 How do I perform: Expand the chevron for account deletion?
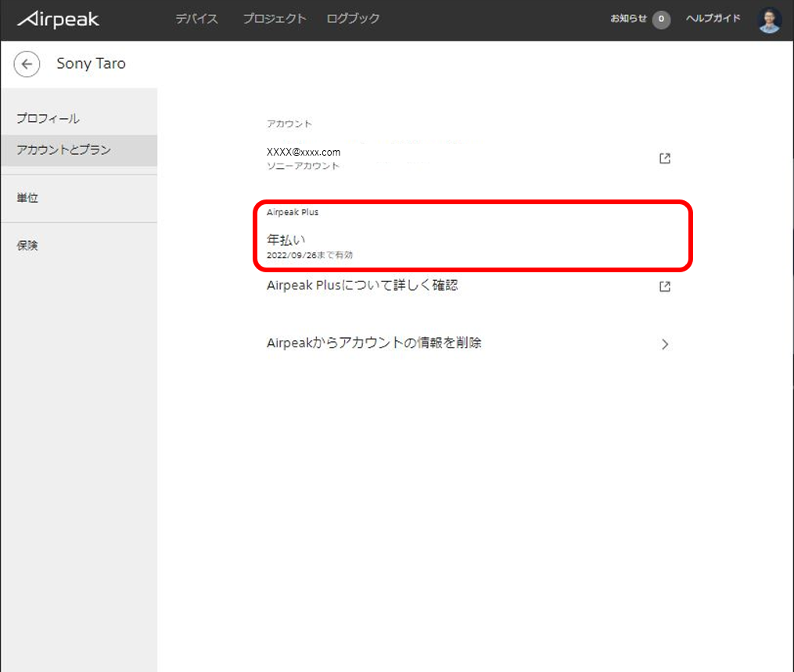point(665,344)
